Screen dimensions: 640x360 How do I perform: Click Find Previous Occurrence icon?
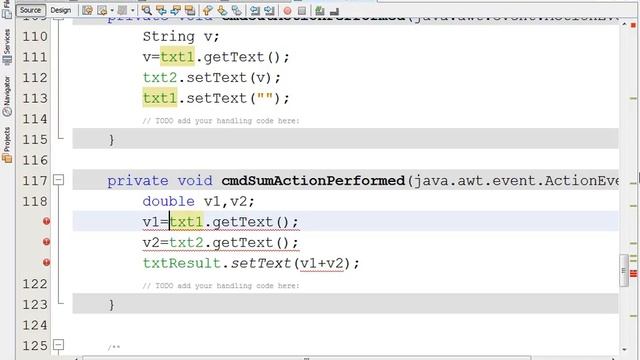point(161,11)
